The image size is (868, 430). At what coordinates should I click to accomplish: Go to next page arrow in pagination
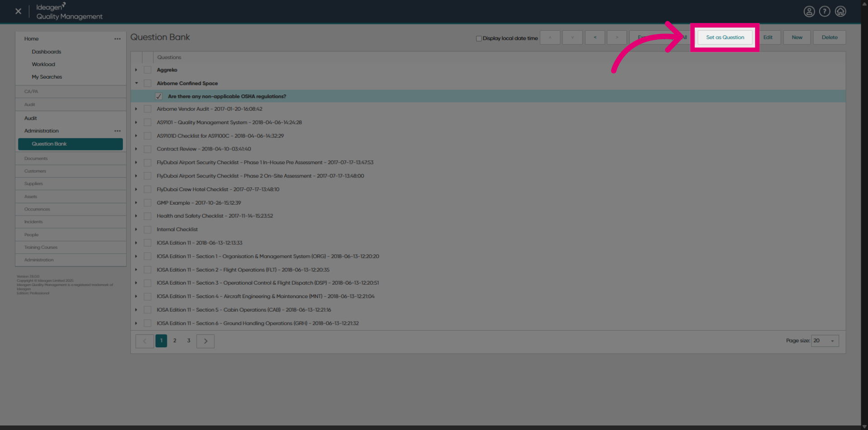205,341
